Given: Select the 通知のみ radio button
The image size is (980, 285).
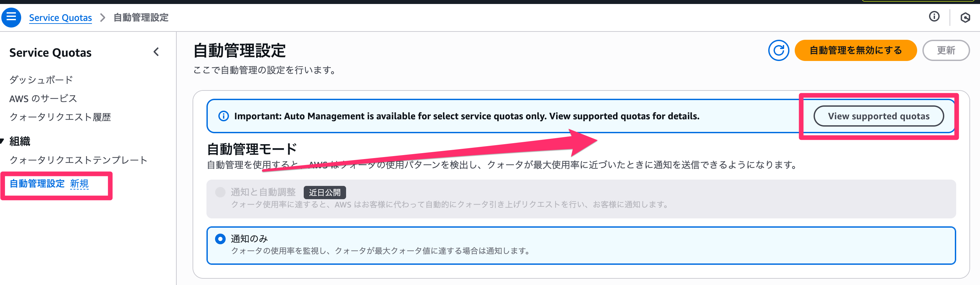Looking at the screenshot, I should pyautogui.click(x=220, y=239).
